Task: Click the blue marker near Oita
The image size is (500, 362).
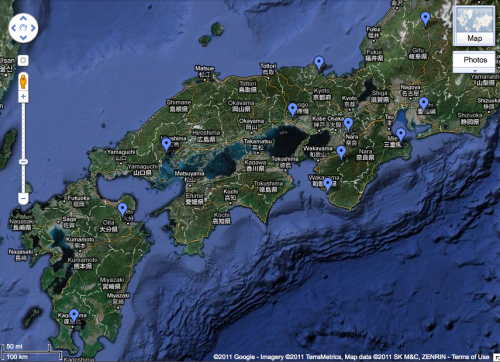Action: (123, 210)
